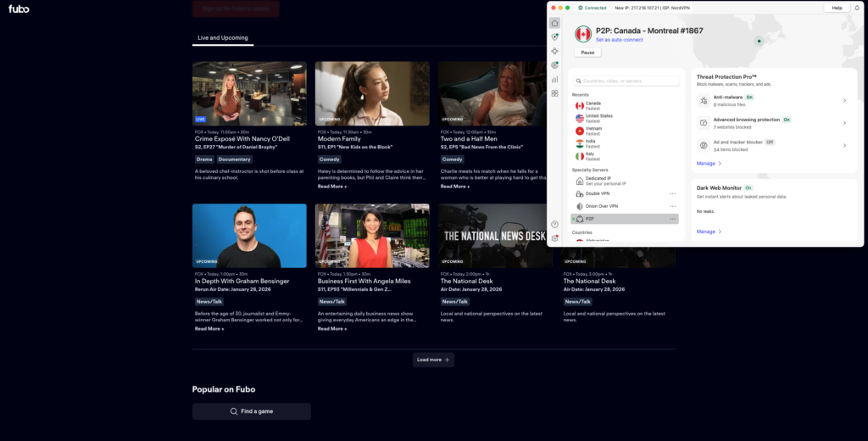Click the India flag in Recents
The height and width of the screenshot is (441, 868).
pyautogui.click(x=580, y=143)
